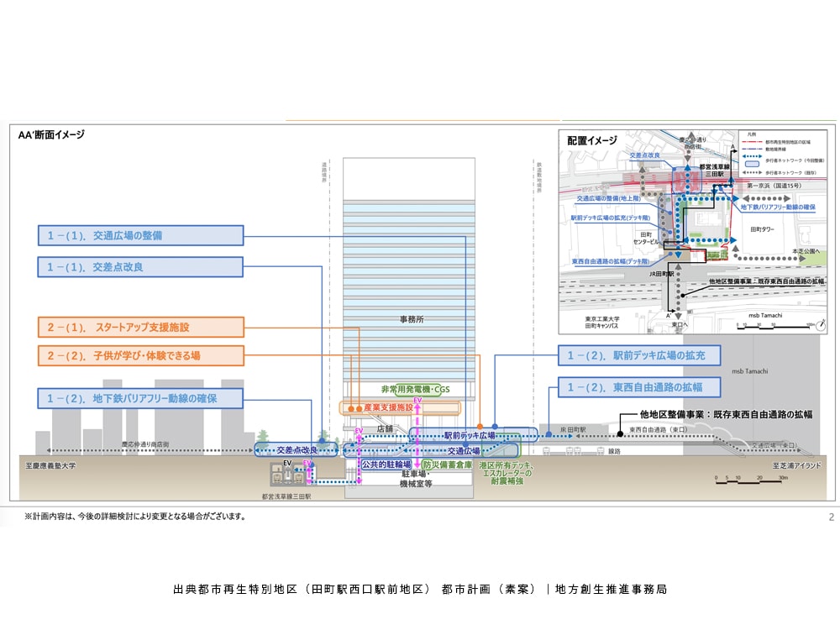Select the 1-(1) 交差点改良 label box
This screenshot has height=630, width=840.
click(x=140, y=267)
